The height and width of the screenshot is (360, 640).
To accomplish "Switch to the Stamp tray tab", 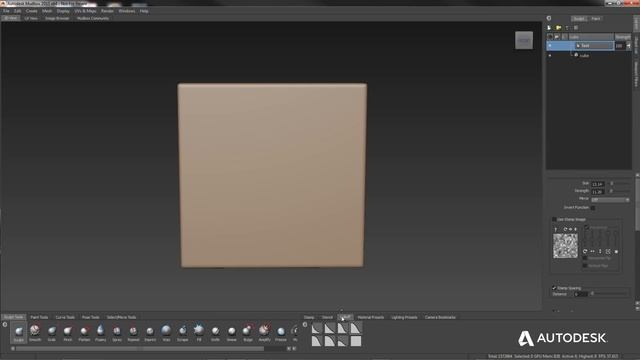I will [309, 317].
